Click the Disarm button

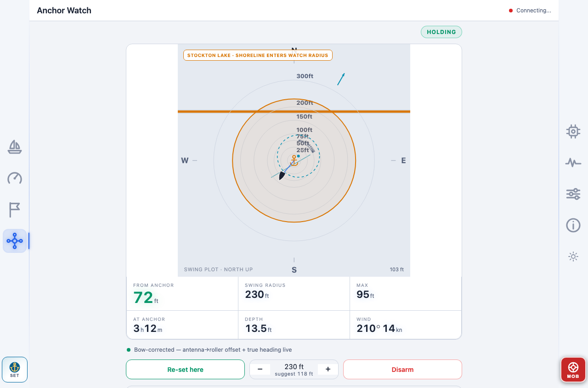click(x=402, y=370)
